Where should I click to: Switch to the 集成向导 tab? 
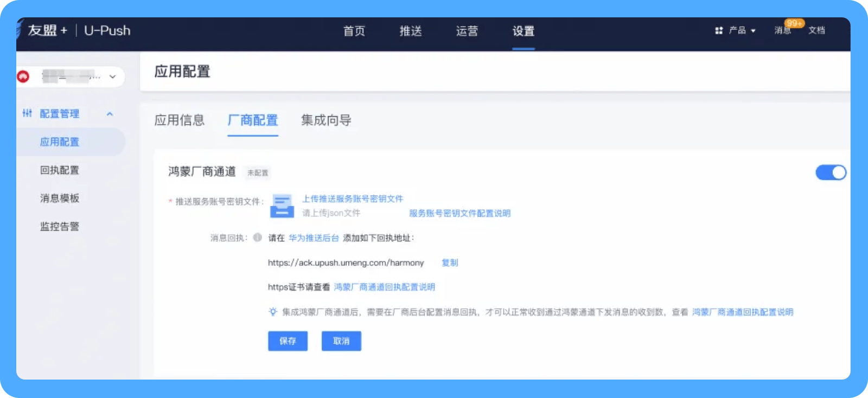pos(326,120)
